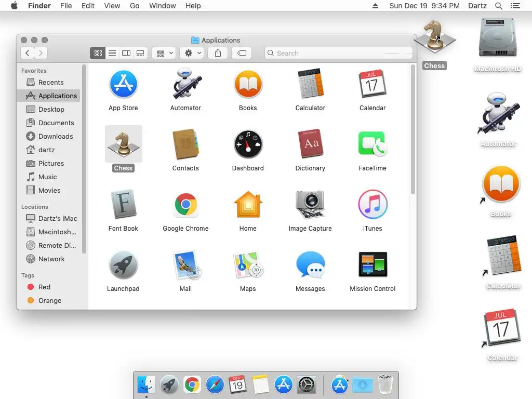Screen dimensions: 532x399
Task: Select Network under Locations
Action: click(x=48, y=259)
